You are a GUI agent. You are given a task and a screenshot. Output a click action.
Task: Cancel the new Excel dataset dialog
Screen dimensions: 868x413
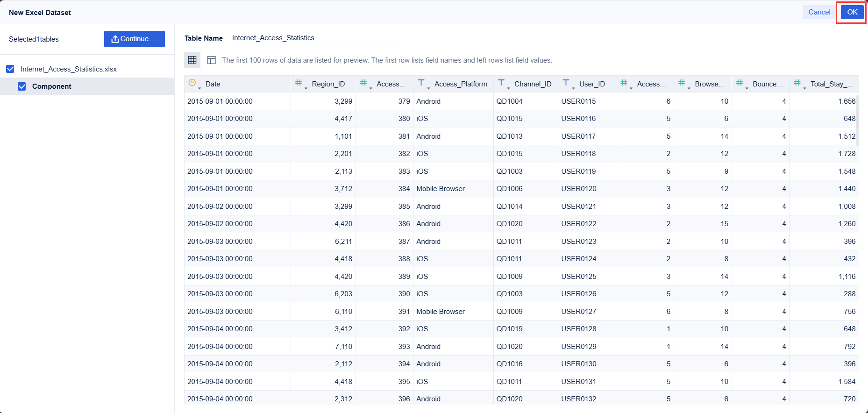pyautogui.click(x=819, y=12)
